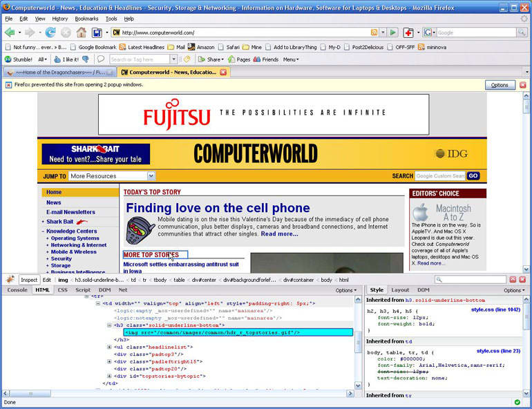Image resolution: width=532 pixels, height=409 pixels.
Task: Dismiss the popup blocked notification bar
Action: point(523,85)
